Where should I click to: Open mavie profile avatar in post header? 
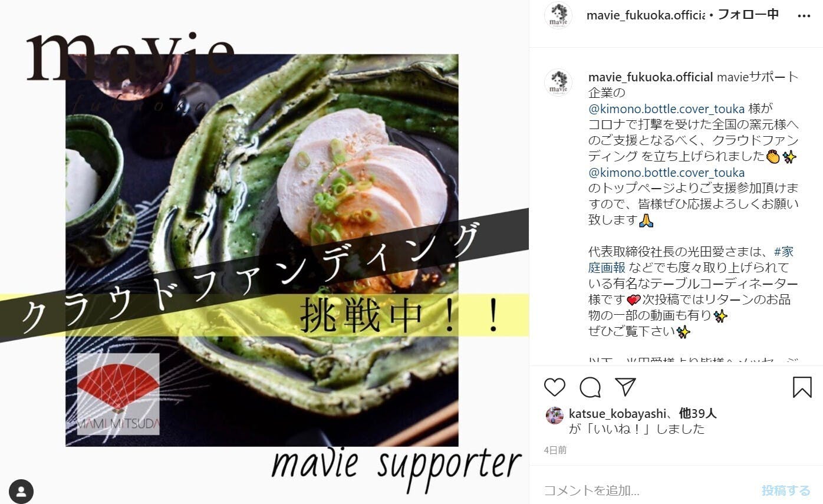click(x=558, y=15)
